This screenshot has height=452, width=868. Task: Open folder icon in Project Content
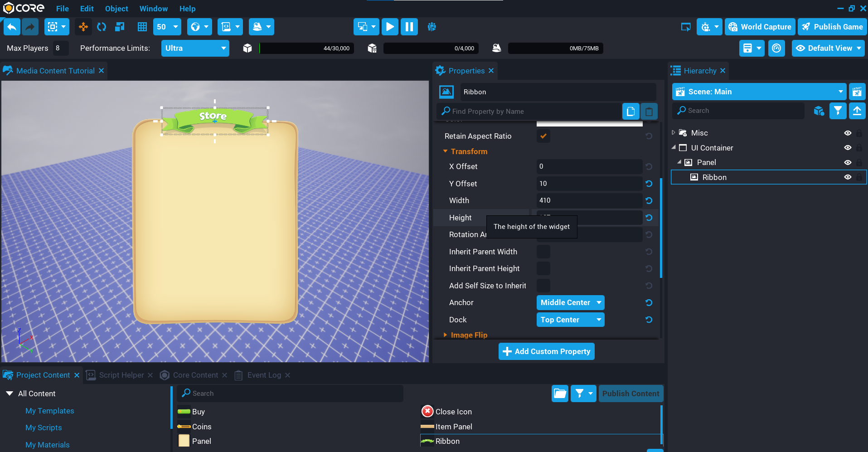click(560, 394)
